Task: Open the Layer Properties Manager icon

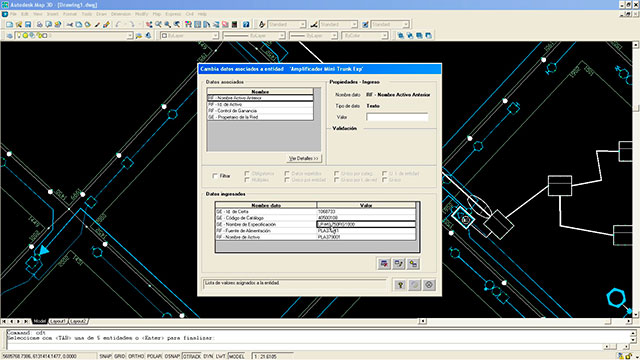Action: [9, 36]
